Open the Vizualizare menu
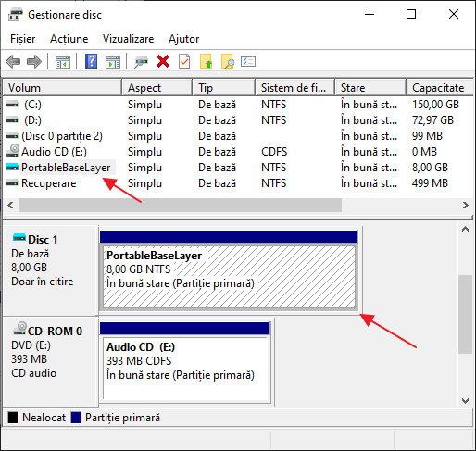 (x=128, y=39)
